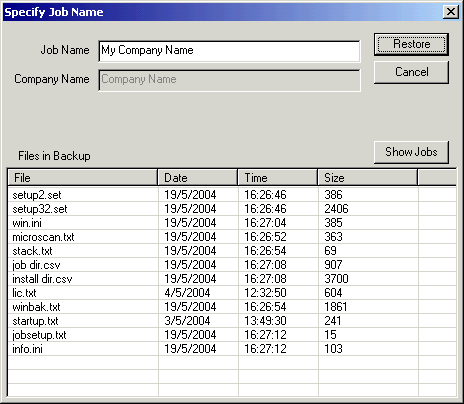464x404 pixels.
Task: Sort the list by File column header
Action: click(82, 177)
